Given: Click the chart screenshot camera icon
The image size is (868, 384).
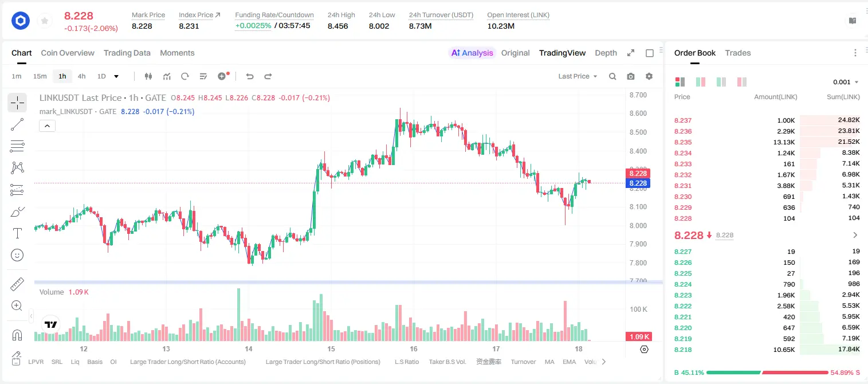Looking at the screenshot, I should tap(631, 76).
